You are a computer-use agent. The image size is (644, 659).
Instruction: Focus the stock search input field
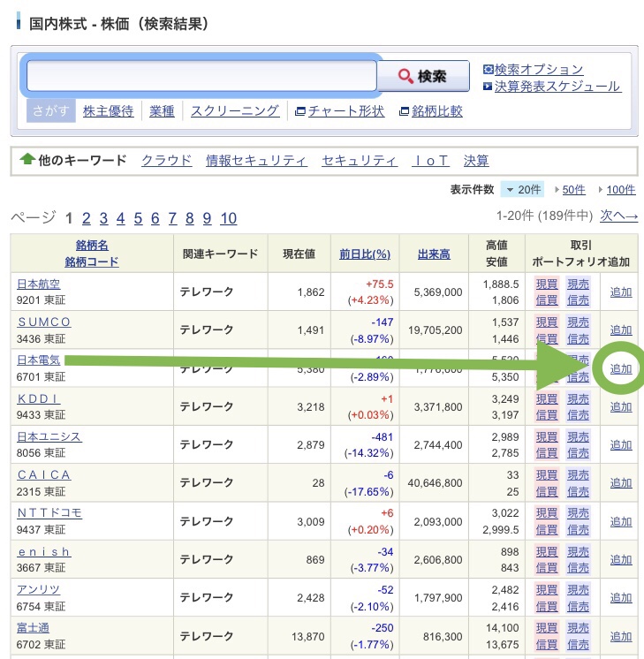[201, 76]
